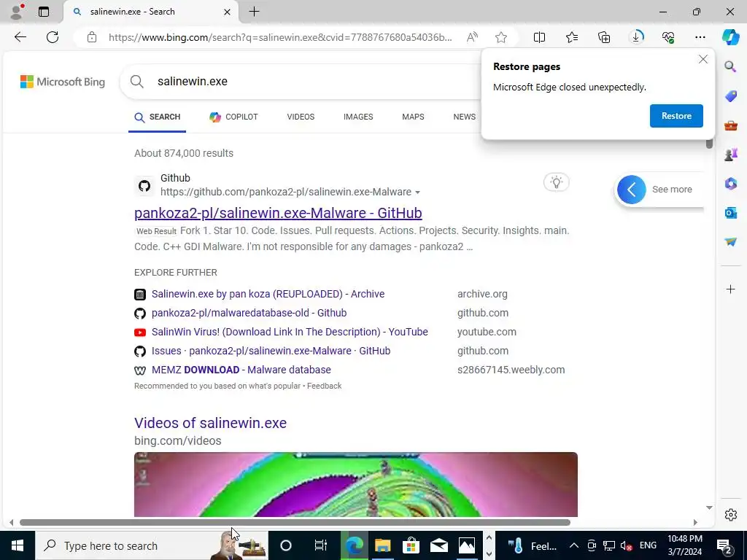Open sidebar Microsoft 365 icon

[x=730, y=183]
